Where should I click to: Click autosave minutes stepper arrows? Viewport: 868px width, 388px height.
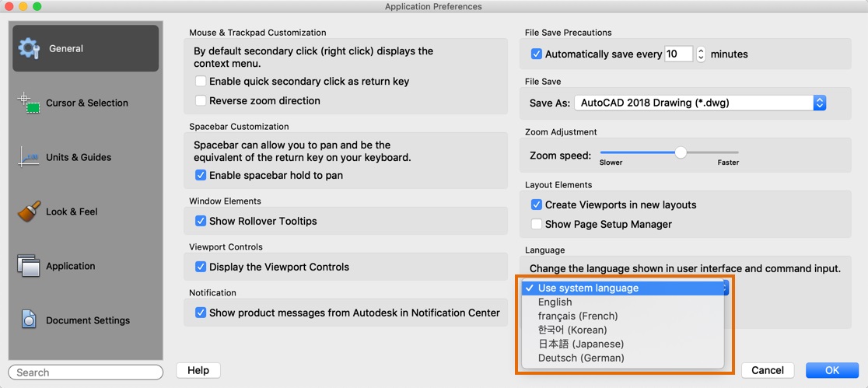(x=701, y=54)
